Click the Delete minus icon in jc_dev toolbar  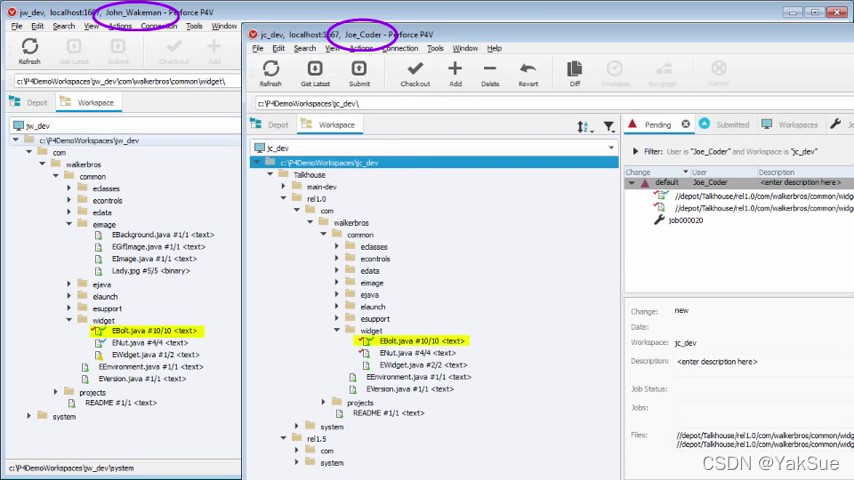click(490, 69)
